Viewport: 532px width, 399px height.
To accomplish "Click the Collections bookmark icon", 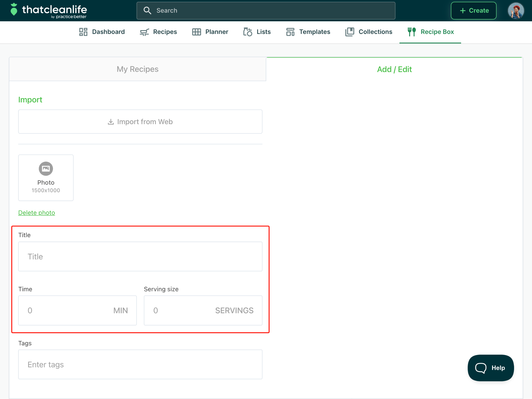I will (x=350, y=32).
